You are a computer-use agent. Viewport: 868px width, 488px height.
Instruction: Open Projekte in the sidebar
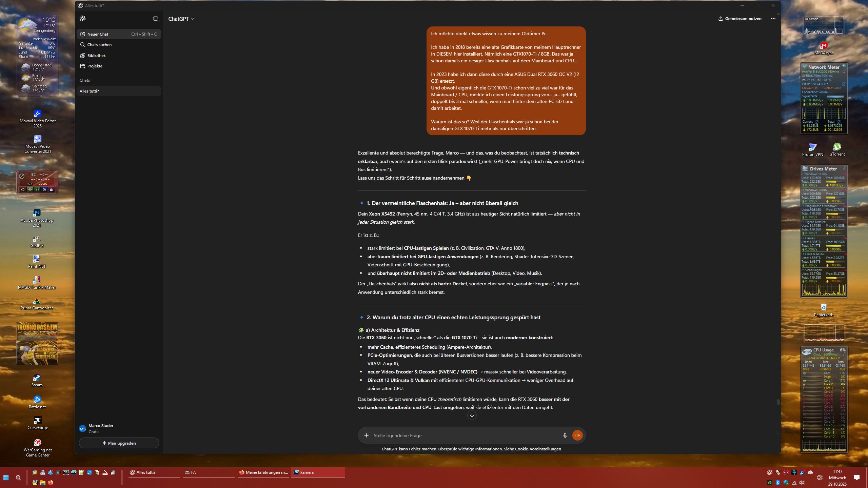[x=95, y=66]
